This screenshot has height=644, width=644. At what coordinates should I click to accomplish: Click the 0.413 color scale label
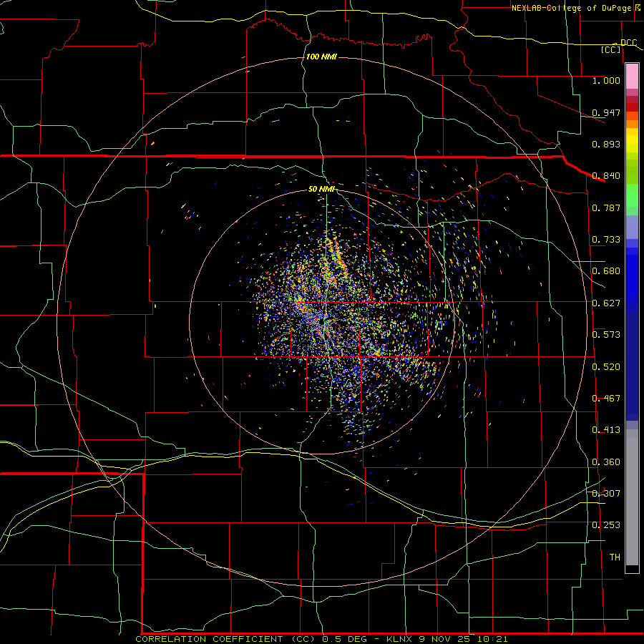click(x=606, y=430)
